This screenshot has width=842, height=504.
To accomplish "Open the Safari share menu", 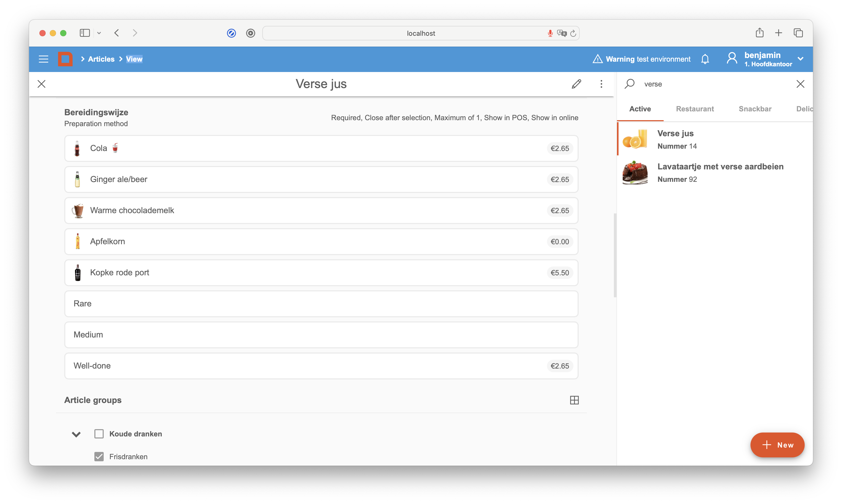I will tap(759, 33).
